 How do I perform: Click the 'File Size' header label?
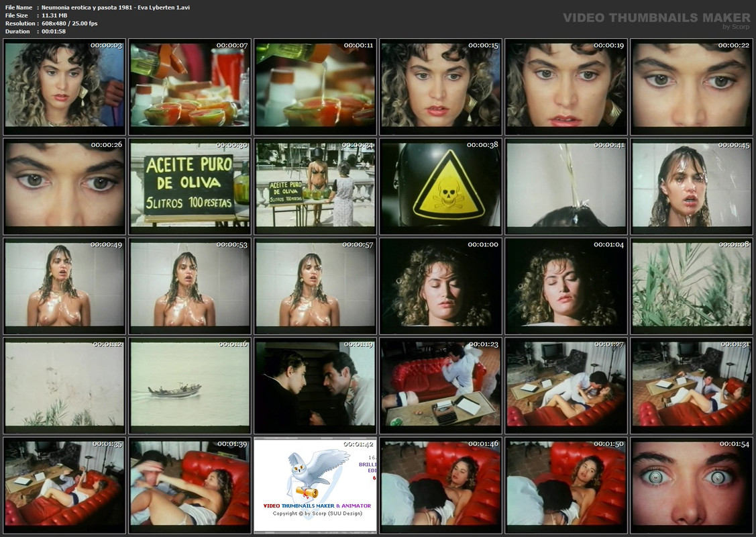click(16, 15)
